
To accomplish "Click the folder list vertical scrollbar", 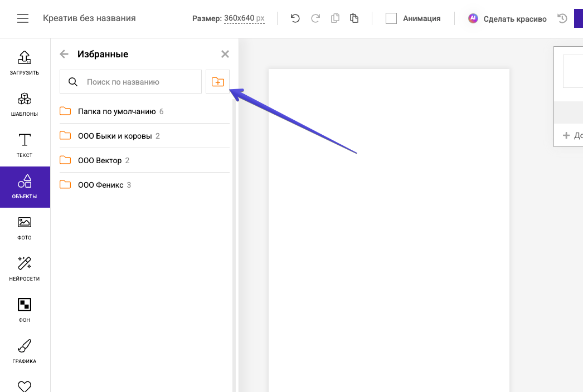I will [x=234, y=245].
